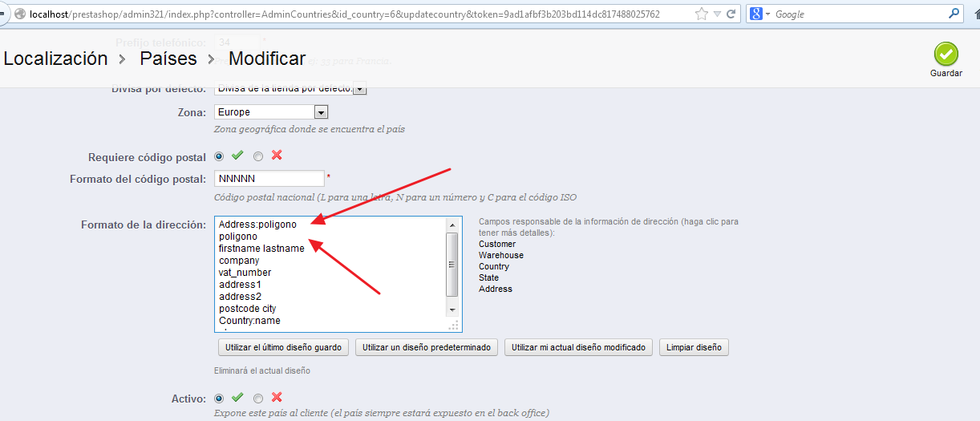Click the textarea resize grip corner

pyautogui.click(x=453, y=325)
